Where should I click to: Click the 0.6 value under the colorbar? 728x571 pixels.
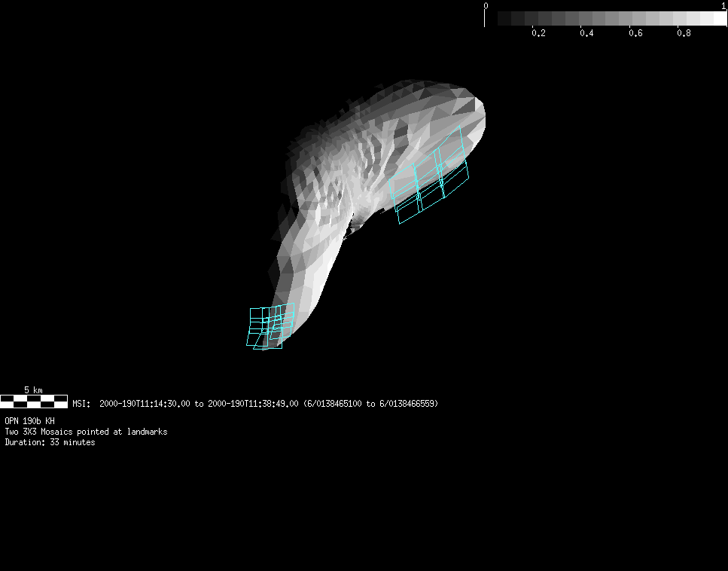coord(635,33)
